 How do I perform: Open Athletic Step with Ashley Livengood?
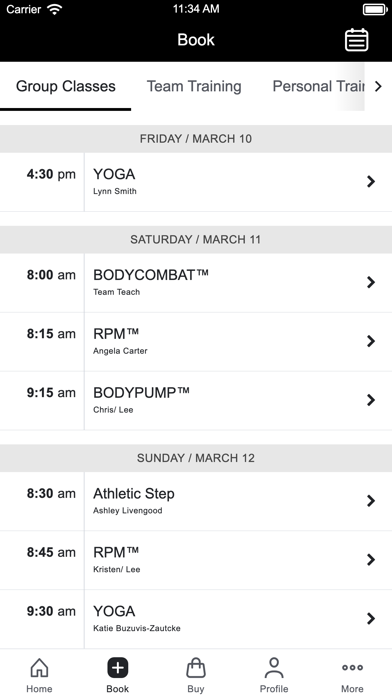pyautogui.click(x=196, y=501)
